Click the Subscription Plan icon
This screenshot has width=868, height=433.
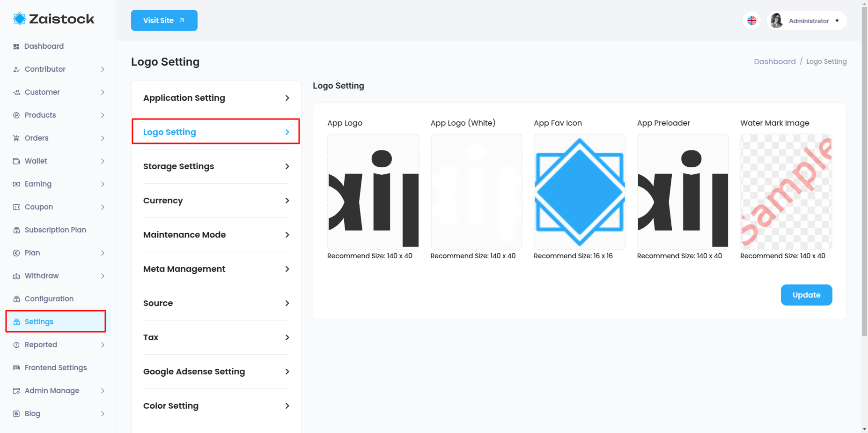(x=16, y=230)
